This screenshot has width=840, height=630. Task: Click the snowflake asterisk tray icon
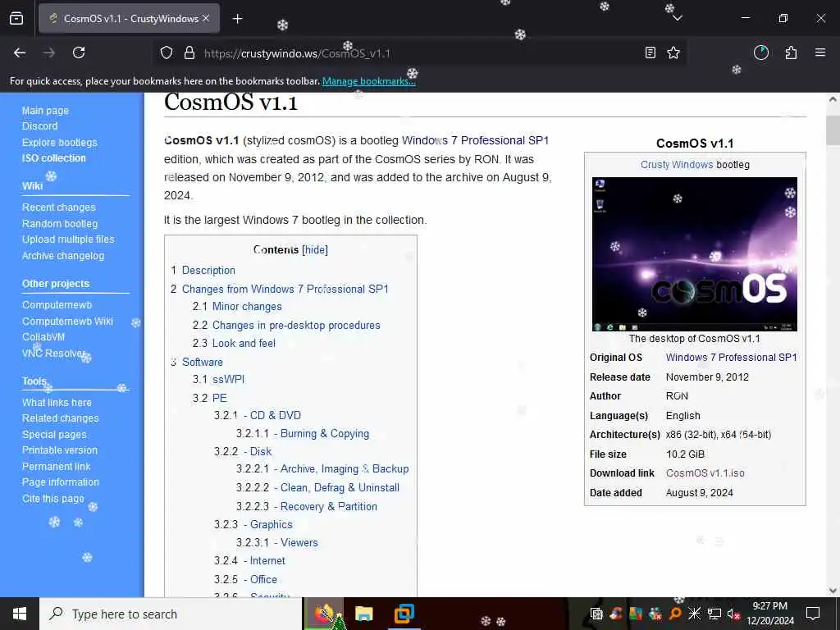click(x=694, y=614)
